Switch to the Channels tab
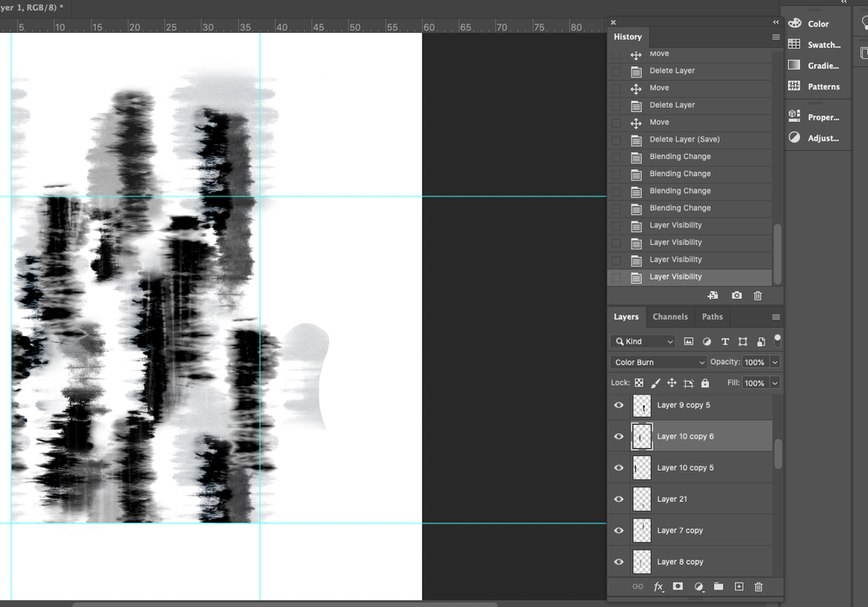This screenshot has width=868, height=607. click(x=670, y=316)
